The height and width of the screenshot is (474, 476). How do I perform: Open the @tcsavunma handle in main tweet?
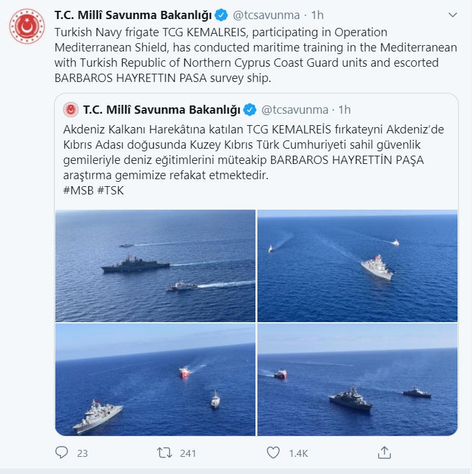pos(266,15)
